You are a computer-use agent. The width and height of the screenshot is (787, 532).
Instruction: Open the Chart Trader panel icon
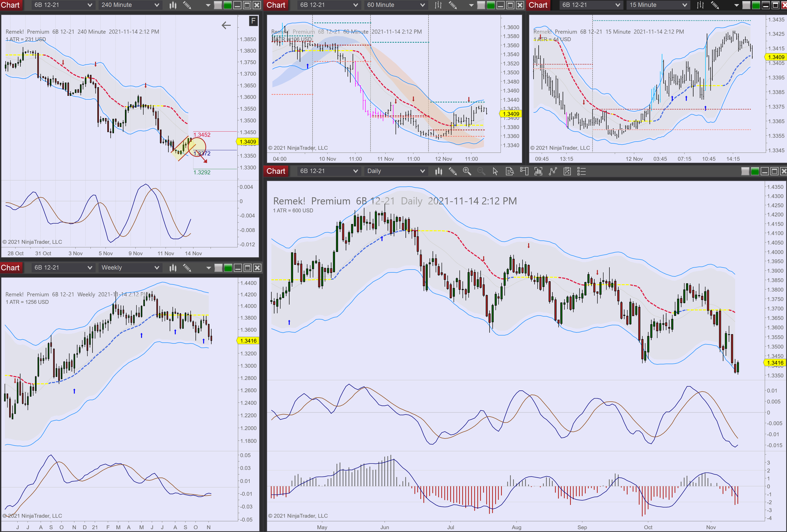click(x=524, y=171)
